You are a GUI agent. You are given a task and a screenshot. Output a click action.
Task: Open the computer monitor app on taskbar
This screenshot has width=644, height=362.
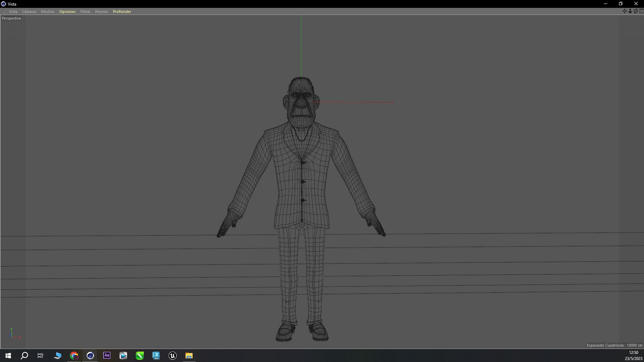[x=57, y=356]
